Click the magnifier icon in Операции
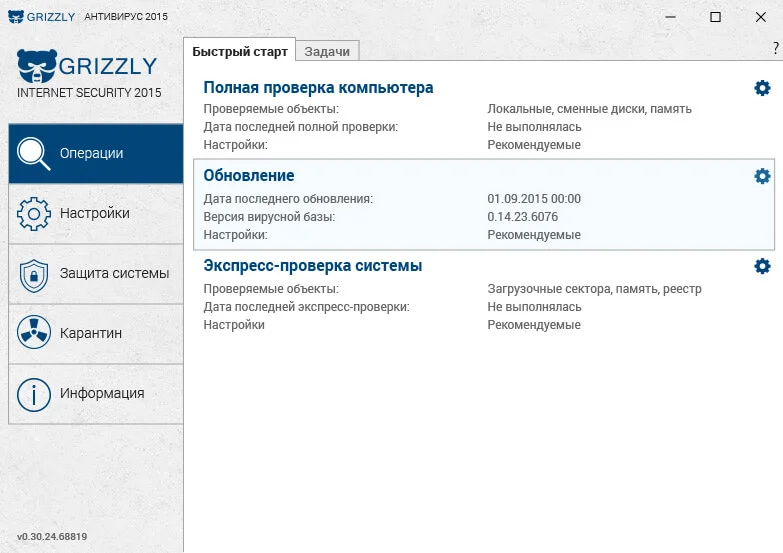Viewport: 783px width, 553px height. point(33,153)
